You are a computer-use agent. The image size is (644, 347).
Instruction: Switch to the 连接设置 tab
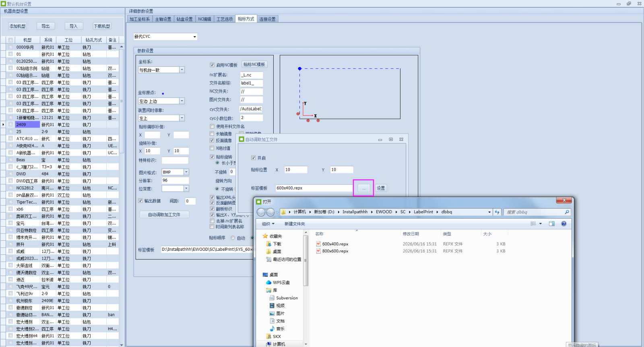(267, 19)
